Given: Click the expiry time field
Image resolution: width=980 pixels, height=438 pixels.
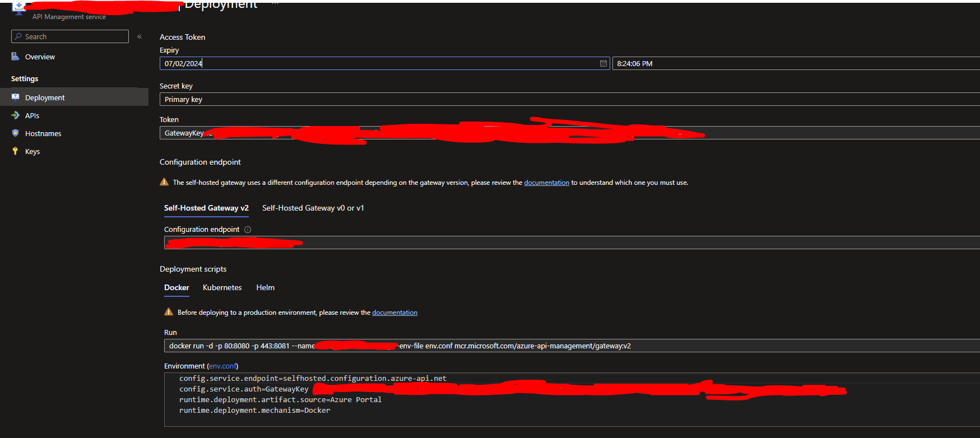Looking at the screenshot, I should click(796, 63).
